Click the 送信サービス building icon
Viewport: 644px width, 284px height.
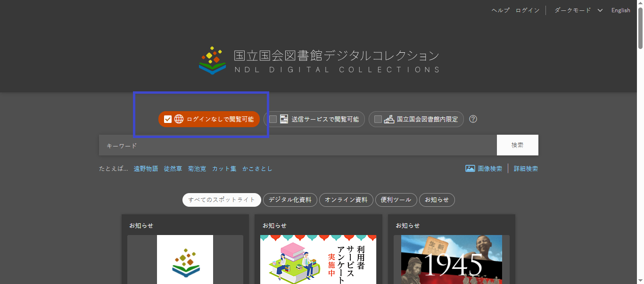pyautogui.click(x=284, y=119)
